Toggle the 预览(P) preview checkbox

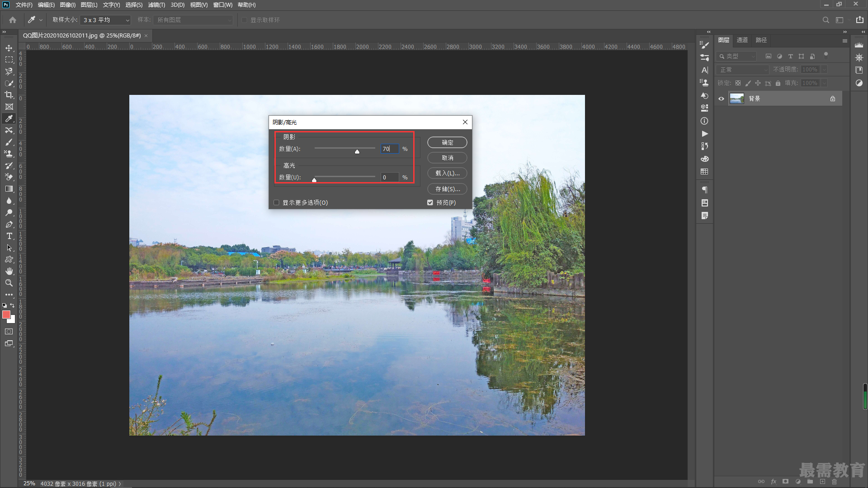430,202
